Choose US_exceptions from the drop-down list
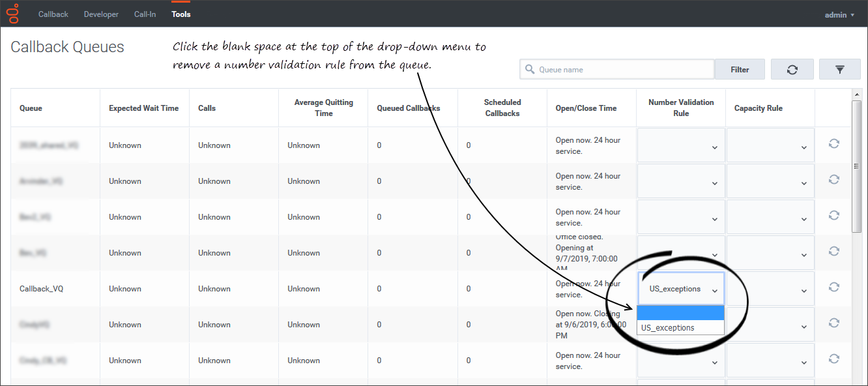 pyautogui.click(x=680, y=328)
